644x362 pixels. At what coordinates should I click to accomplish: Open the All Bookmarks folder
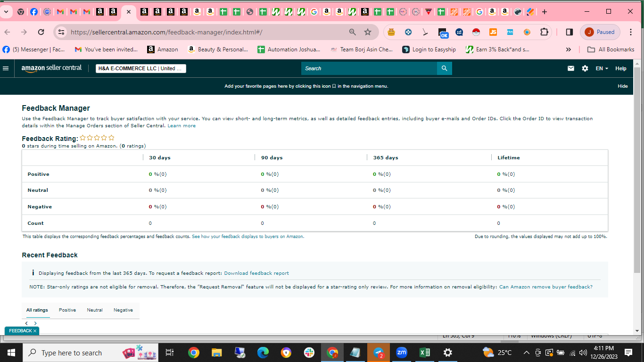pyautogui.click(x=611, y=49)
